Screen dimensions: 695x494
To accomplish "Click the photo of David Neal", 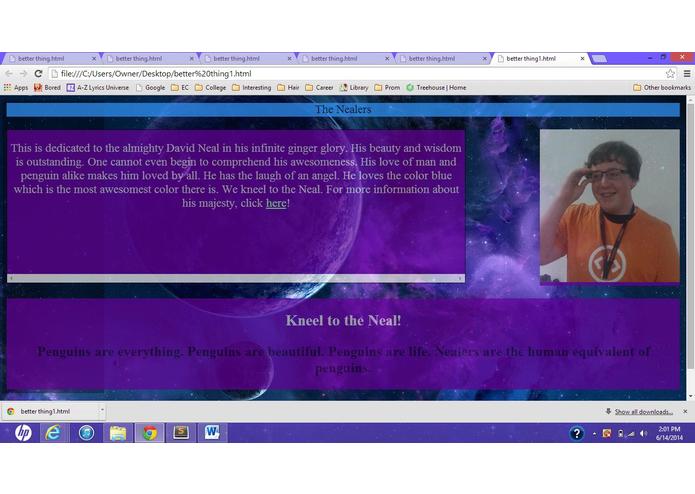I will click(x=609, y=206).
